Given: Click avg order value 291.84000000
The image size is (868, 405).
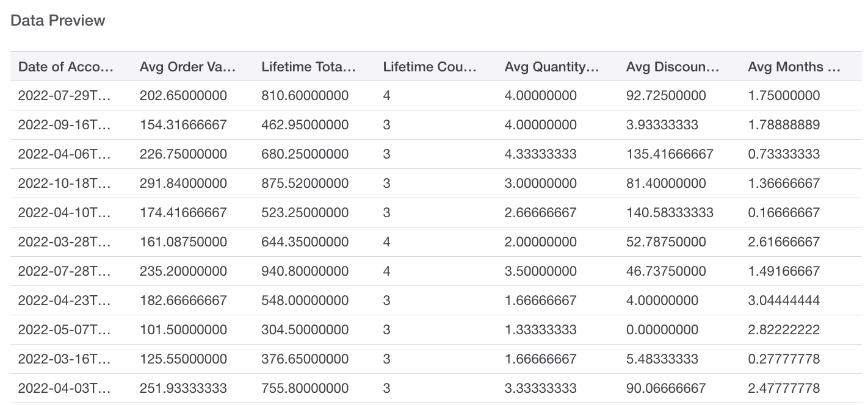Looking at the screenshot, I should pyautogui.click(x=183, y=184).
